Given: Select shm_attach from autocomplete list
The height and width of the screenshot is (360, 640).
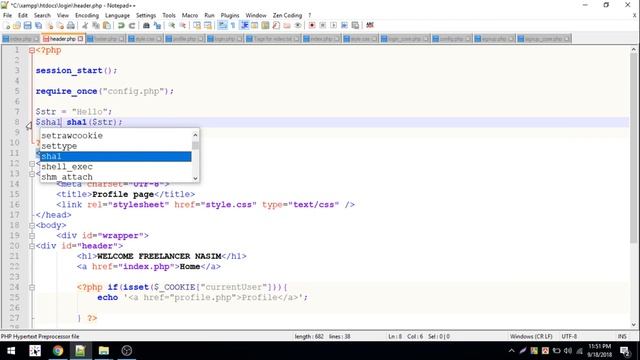Looking at the screenshot, I should point(116,177).
